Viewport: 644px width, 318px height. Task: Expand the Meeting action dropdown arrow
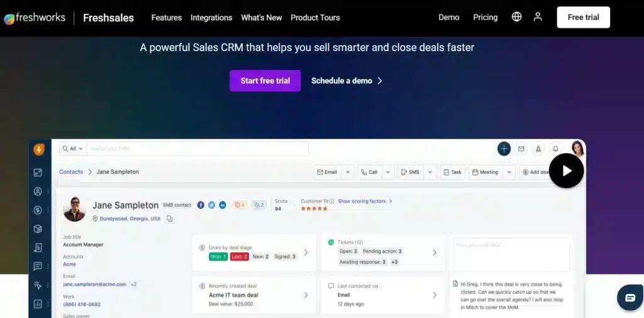(509, 172)
